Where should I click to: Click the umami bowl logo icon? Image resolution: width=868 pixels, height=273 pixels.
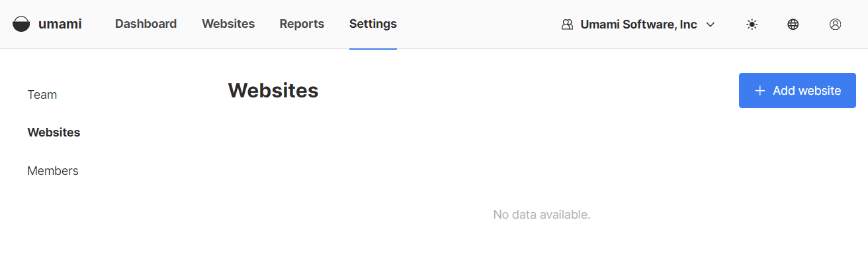pos(21,25)
